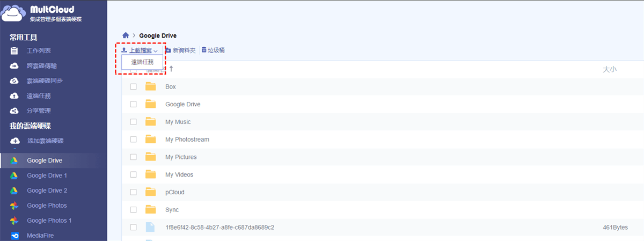Click the document icon of file 1f8e6f42
Image resolution: width=644 pixels, height=241 pixels.
click(x=150, y=227)
